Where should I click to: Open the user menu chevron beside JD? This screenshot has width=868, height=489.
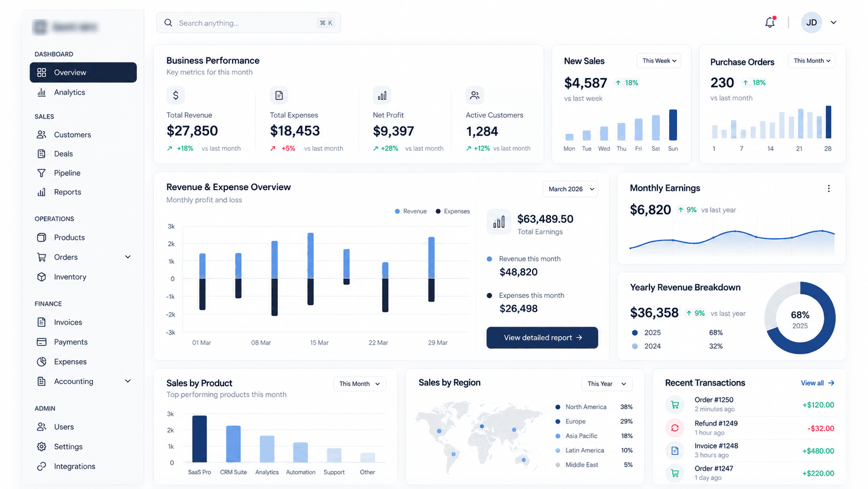pyautogui.click(x=833, y=22)
